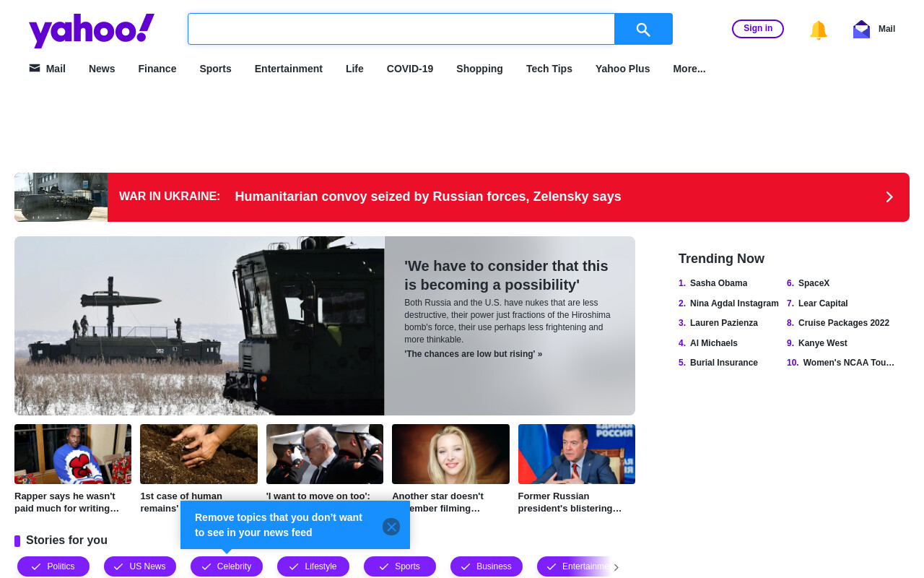Toggle the Entertainment topic chip
Viewport: 924px width, 578px height.
(574, 566)
